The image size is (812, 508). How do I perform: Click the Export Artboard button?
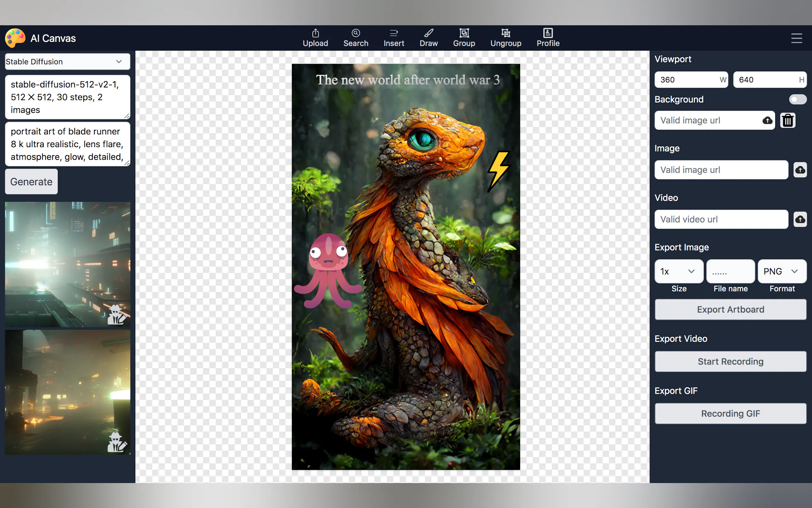pos(730,309)
